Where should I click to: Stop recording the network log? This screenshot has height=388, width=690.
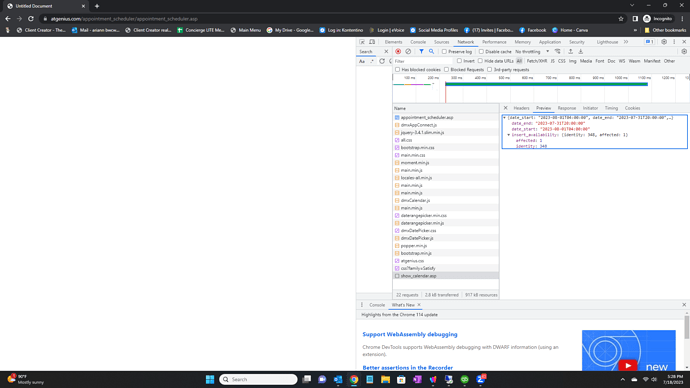point(398,51)
